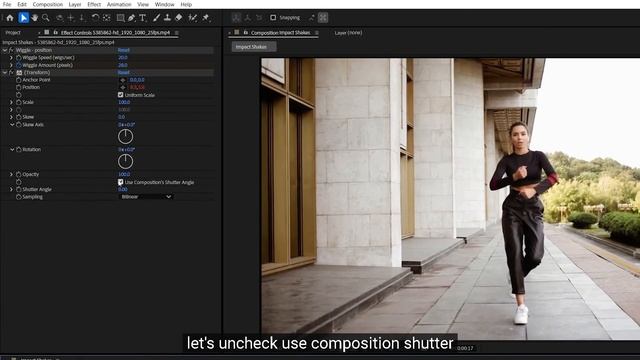The width and height of the screenshot is (640, 360).
Task: Switch to the Project tab
Action: 13,33
